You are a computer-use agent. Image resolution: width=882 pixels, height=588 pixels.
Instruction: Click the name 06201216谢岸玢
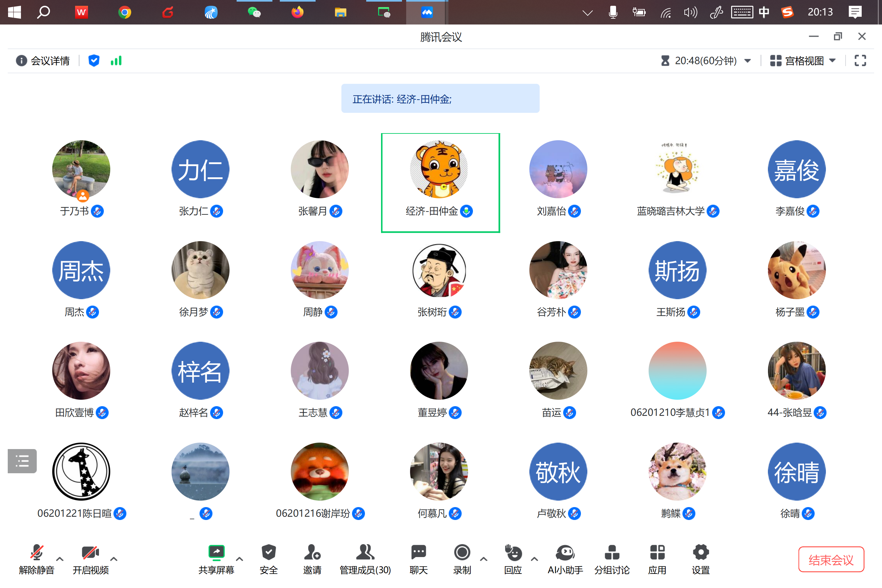point(313,514)
